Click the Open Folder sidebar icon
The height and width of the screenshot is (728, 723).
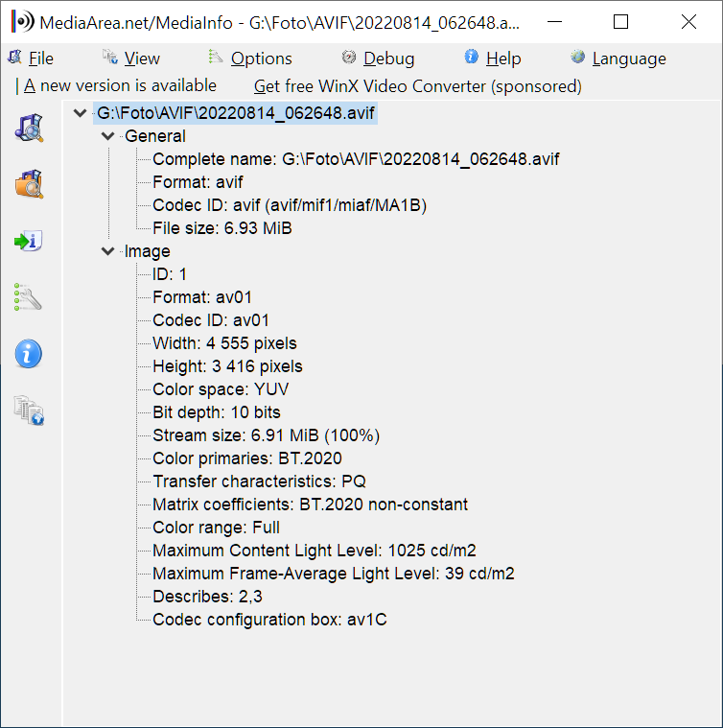[x=29, y=183]
